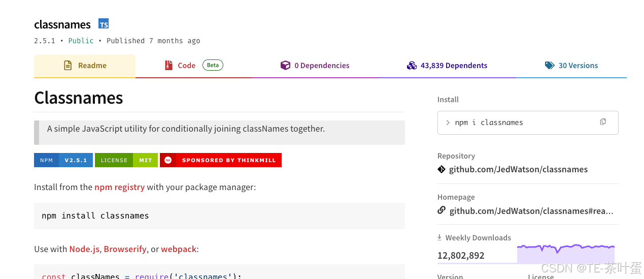Open the github.com/JedWatson/classnames repository link
Screen dimensions: 644x279
518,170
